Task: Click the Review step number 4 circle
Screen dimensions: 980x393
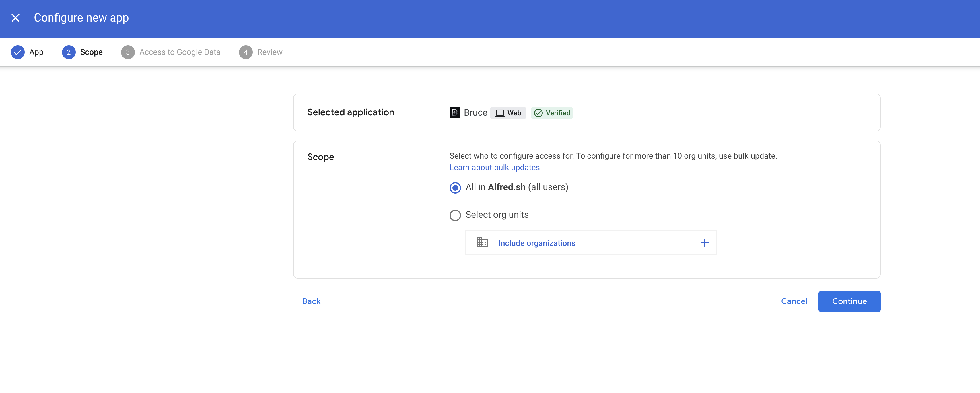Action: (x=246, y=52)
